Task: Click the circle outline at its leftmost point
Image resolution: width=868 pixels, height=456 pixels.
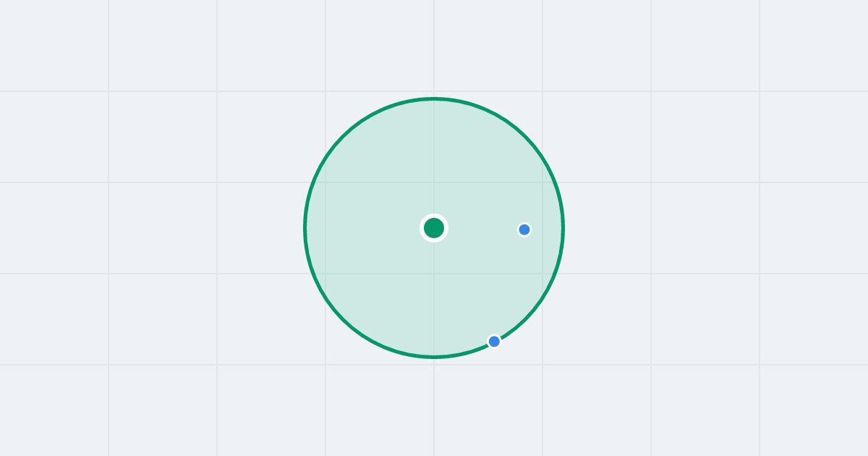Action: pos(305,228)
